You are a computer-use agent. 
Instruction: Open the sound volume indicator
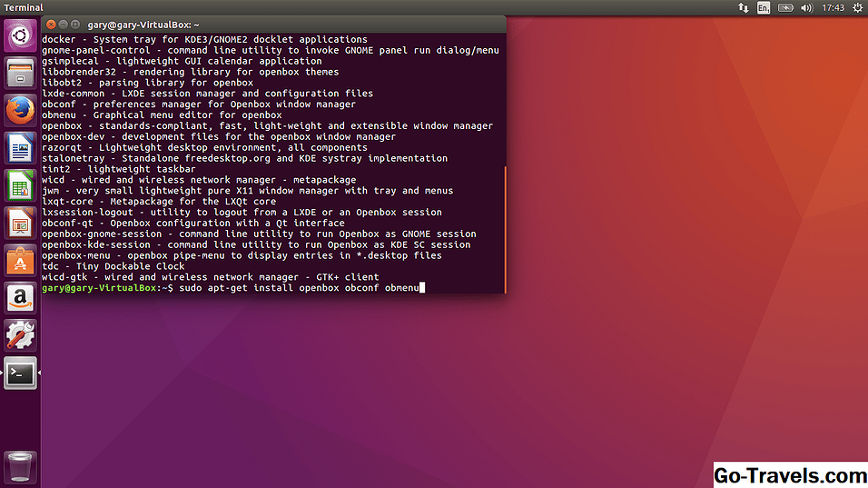[806, 8]
